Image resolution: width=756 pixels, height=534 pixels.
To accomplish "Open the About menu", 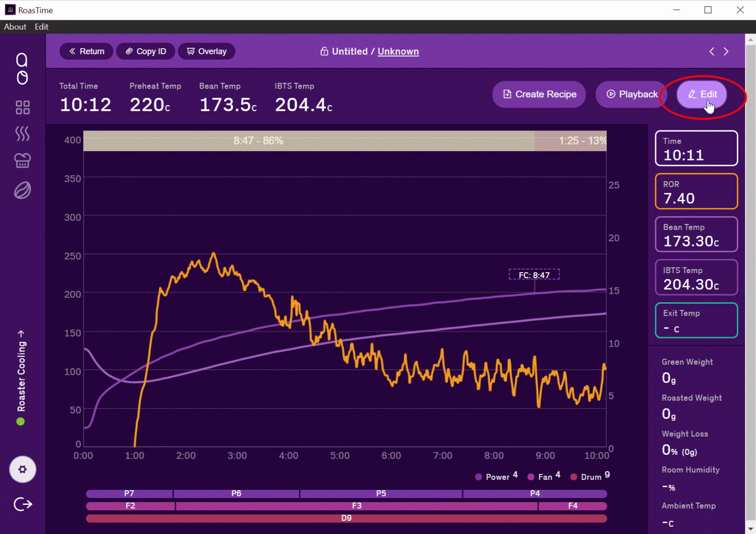I will pos(15,27).
